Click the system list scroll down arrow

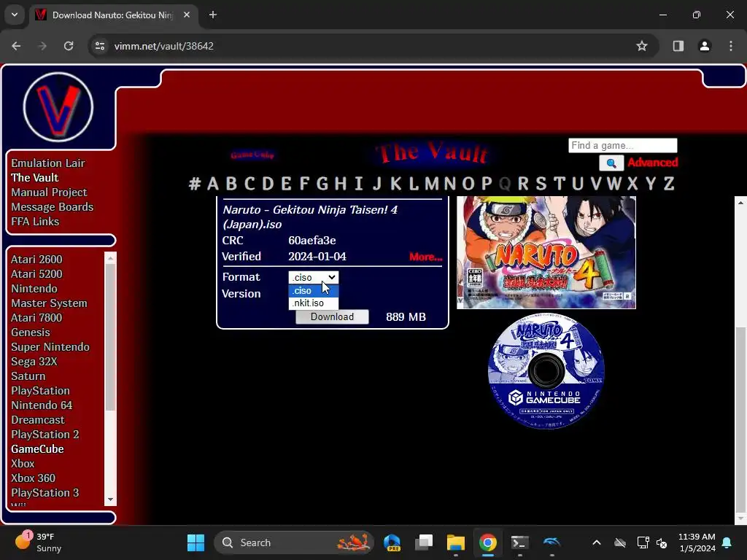tap(111, 499)
